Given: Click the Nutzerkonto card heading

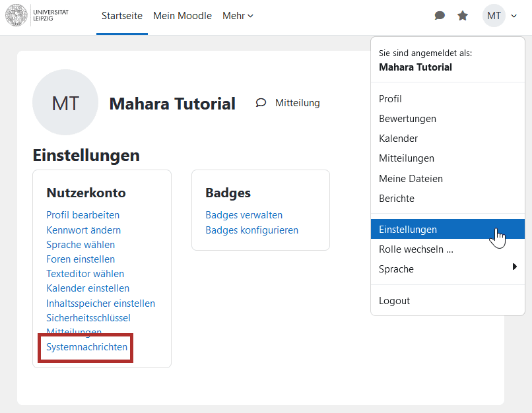Looking at the screenshot, I should tap(86, 193).
